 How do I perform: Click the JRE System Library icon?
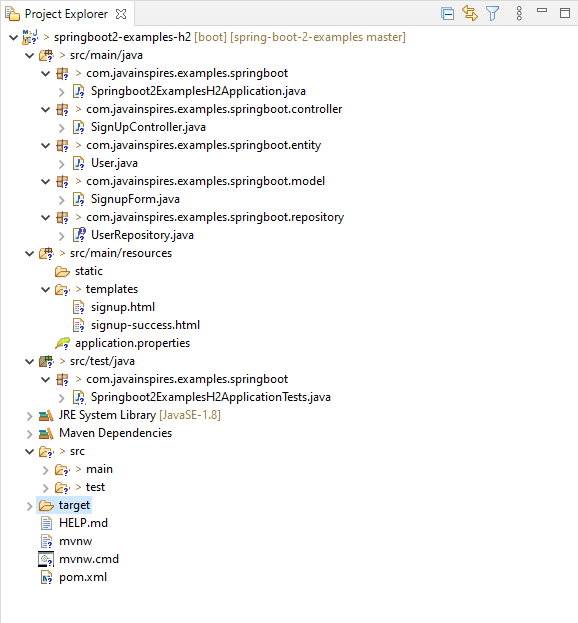pyautogui.click(x=46, y=416)
